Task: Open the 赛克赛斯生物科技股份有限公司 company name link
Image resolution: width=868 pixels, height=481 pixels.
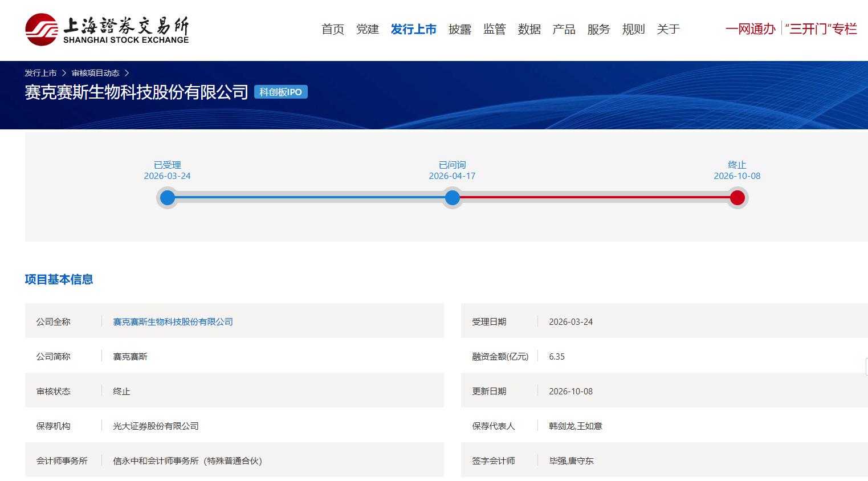Action: click(173, 322)
